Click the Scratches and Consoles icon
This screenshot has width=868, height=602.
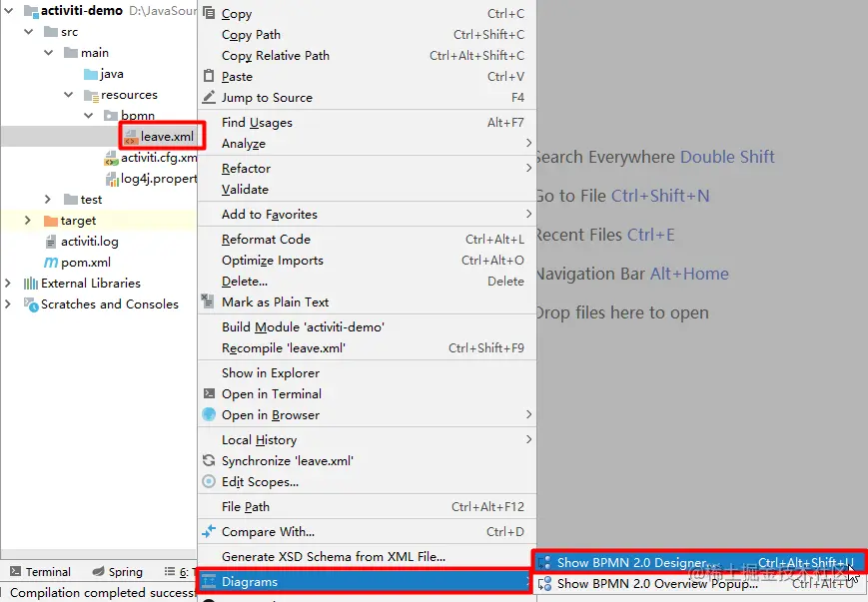[x=31, y=304]
